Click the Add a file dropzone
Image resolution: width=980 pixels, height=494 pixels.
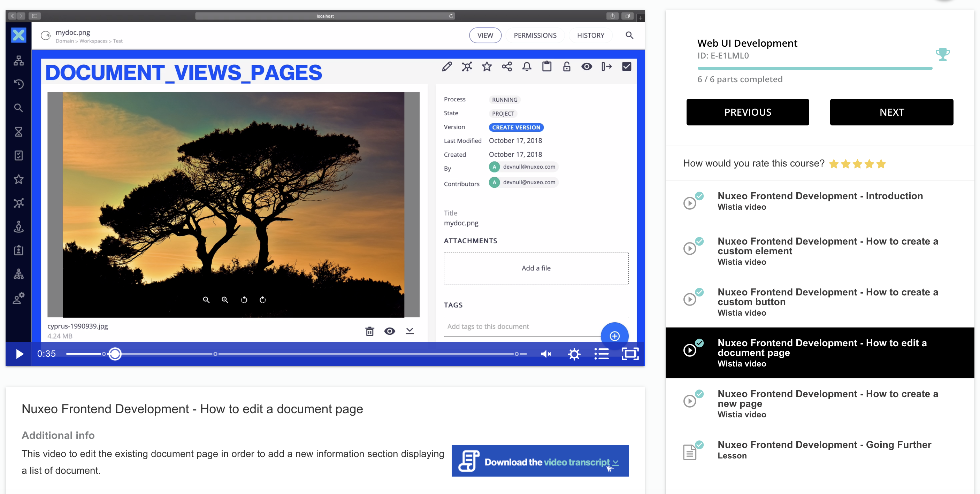pyautogui.click(x=536, y=268)
